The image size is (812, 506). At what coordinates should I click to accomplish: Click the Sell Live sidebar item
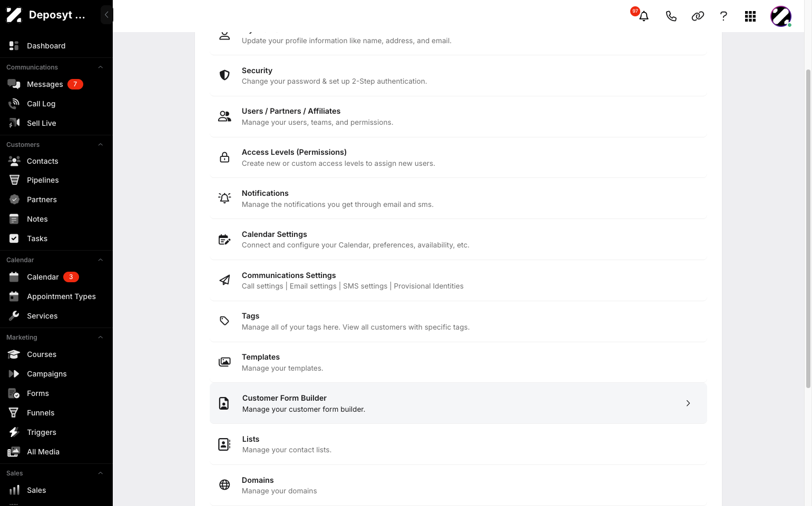(56, 123)
